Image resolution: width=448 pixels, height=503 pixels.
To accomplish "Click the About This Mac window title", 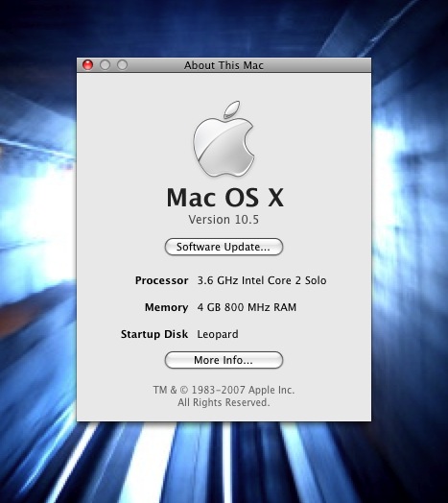I will [224, 65].
